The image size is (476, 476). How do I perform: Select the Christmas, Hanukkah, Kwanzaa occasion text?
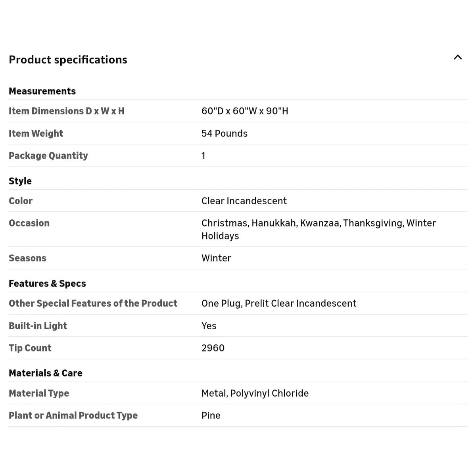(271, 223)
